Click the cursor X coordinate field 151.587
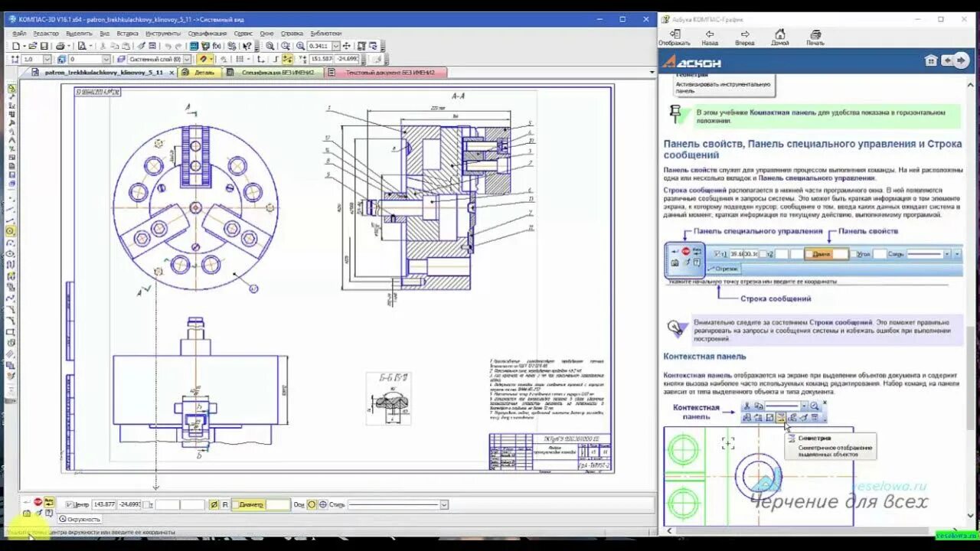Screen dimensions: 980x551 (322, 59)
